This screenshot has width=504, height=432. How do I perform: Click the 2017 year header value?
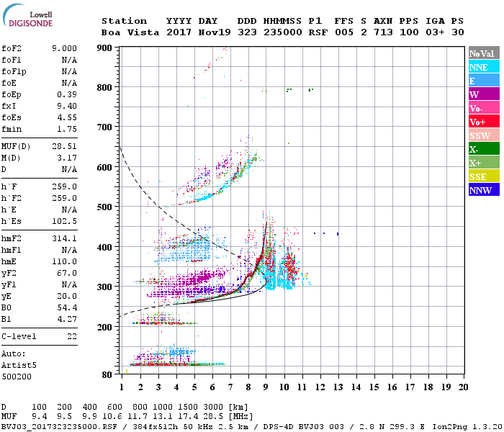179,32
